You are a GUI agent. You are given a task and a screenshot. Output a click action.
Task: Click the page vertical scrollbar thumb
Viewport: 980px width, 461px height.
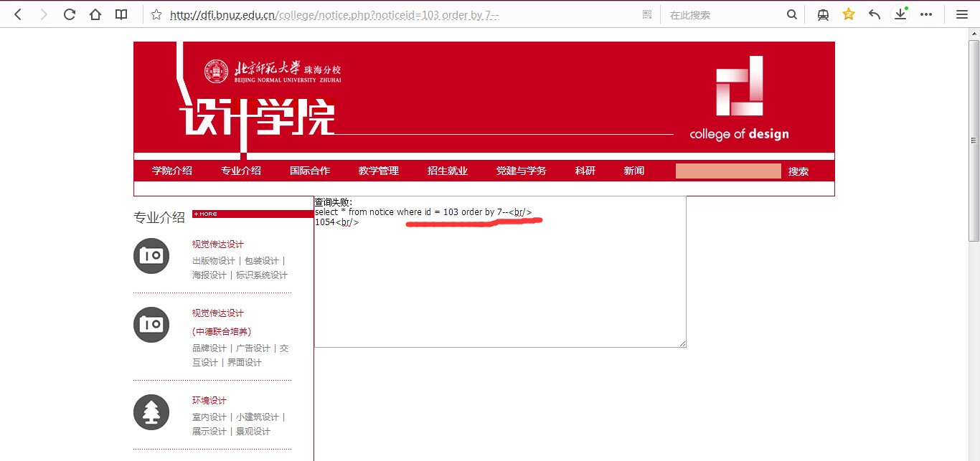974,141
